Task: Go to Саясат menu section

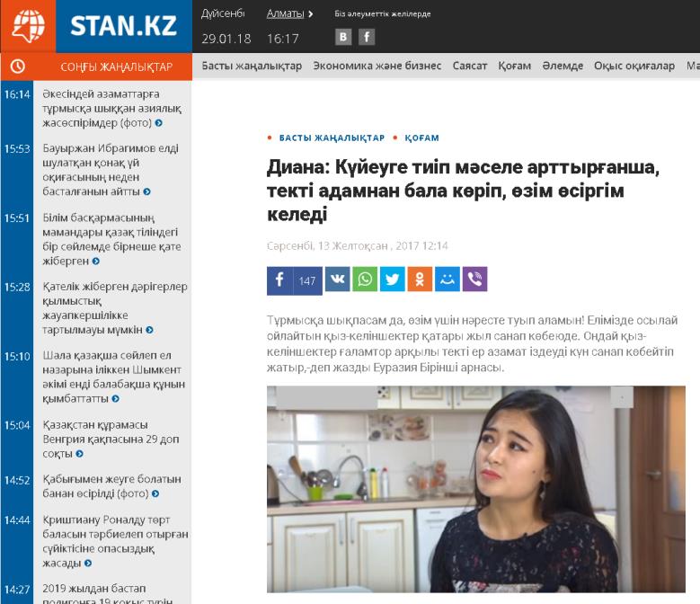Action: 470,66
